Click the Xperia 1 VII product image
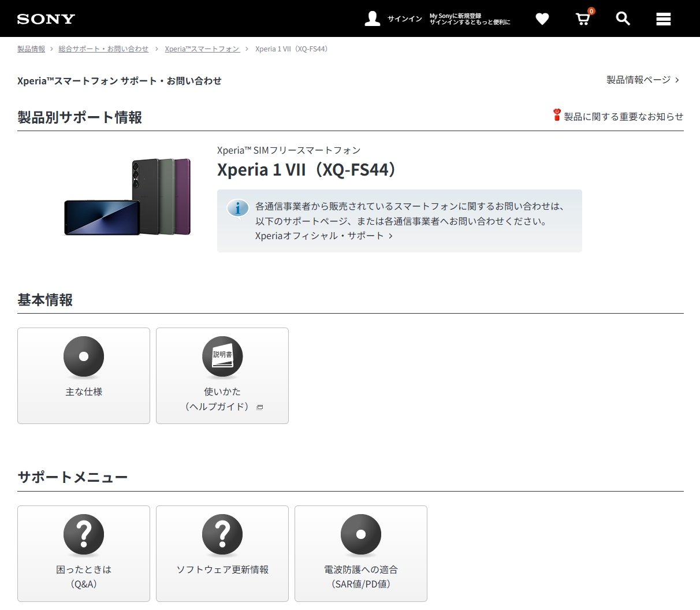700x610 pixels. pyautogui.click(x=127, y=197)
